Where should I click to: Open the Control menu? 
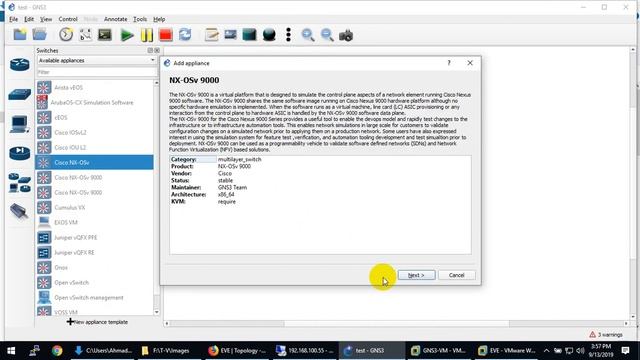[68, 19]
